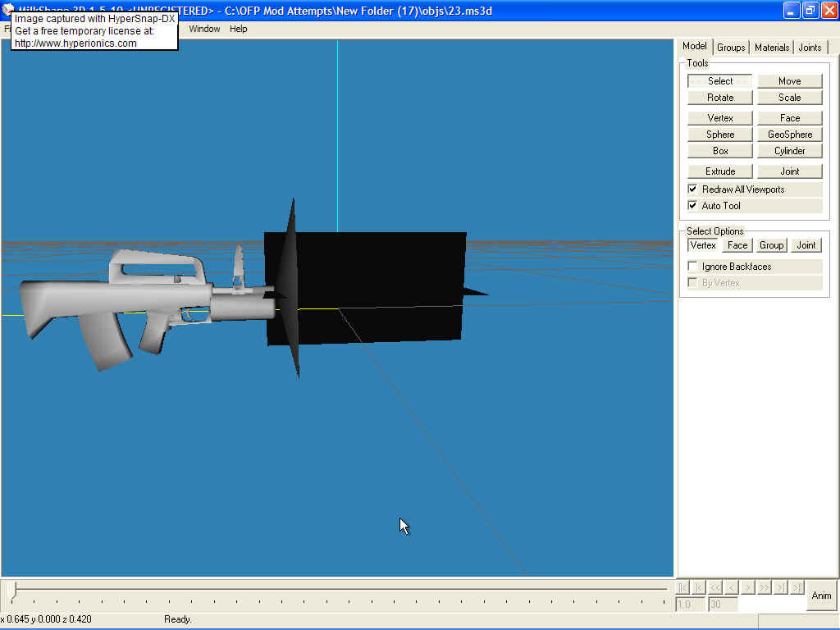Set select option to Group

(771, 245)
